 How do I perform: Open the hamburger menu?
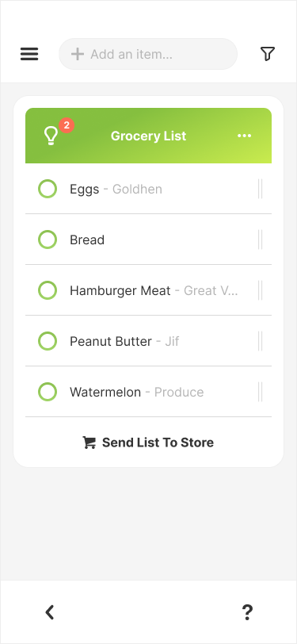click(x=29, y=54)
